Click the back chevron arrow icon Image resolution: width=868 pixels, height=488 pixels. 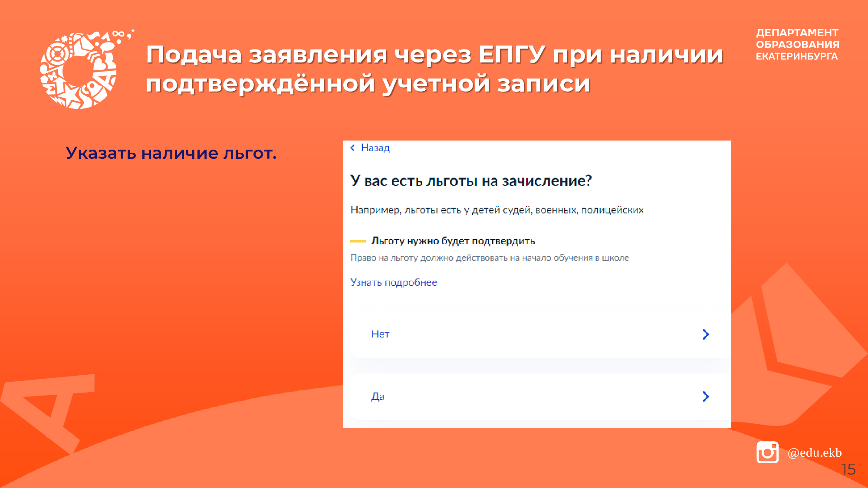(x=352, y=148)
